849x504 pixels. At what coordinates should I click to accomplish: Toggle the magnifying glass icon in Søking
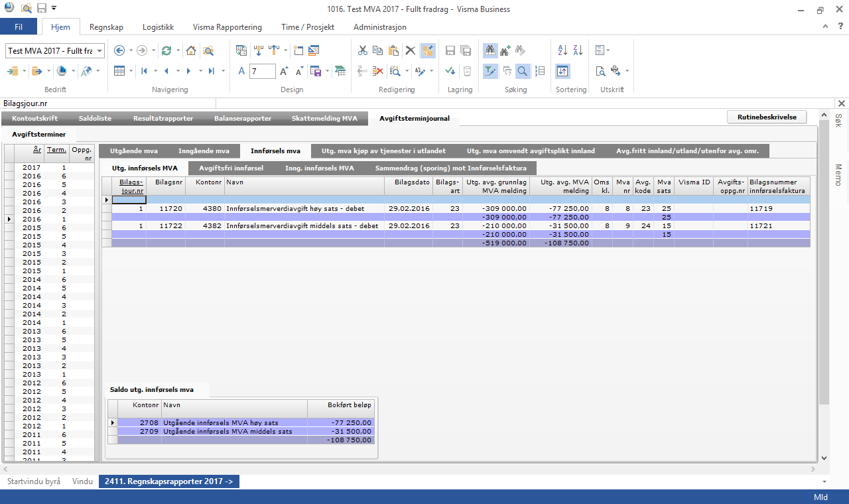point(523,71)
